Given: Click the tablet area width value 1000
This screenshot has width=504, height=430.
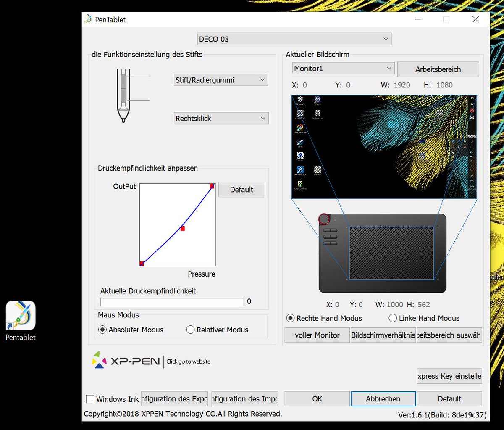Looking at the screenshot, I should click(x=395, y=305).
